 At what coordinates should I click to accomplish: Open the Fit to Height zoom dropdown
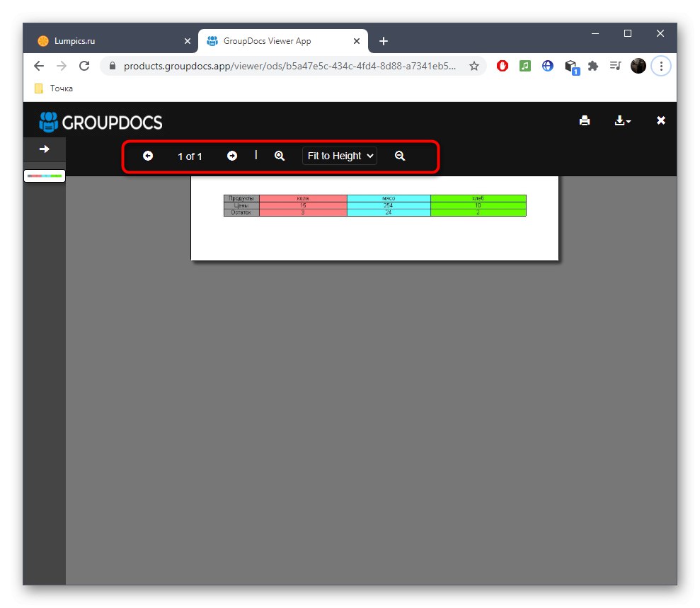point(340,156)
